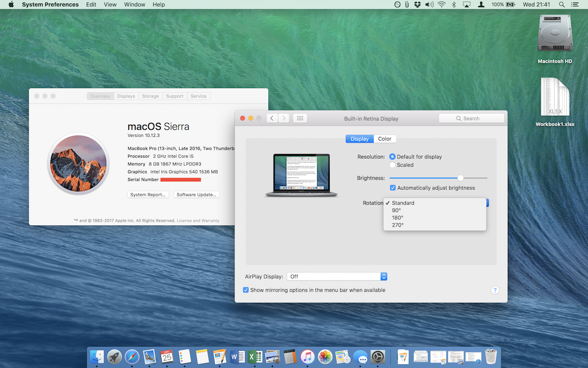Open Spotlight search magnifier
The width and height of the screenshot is (588, 368).
(x=561, y=5)
